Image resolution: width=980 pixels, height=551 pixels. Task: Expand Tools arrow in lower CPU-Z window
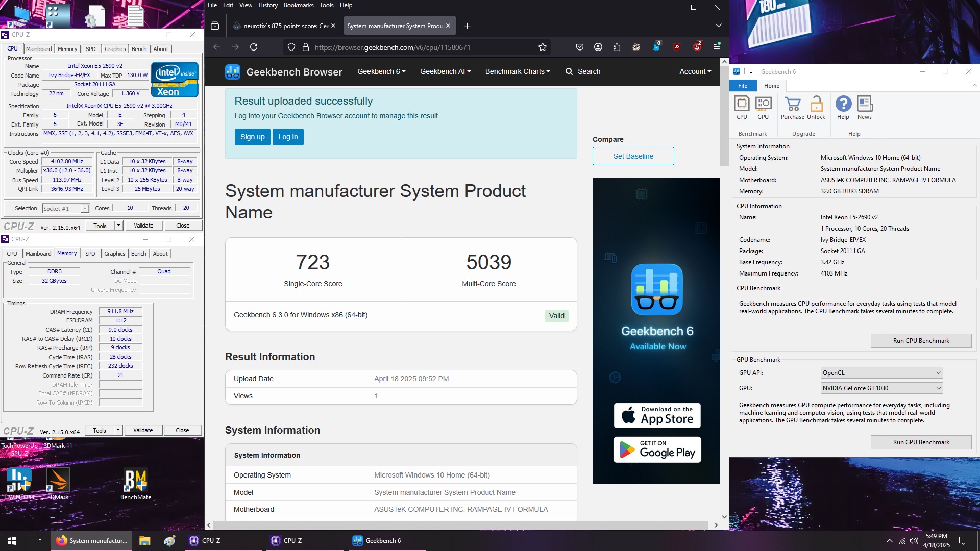(x=118, y=430)
